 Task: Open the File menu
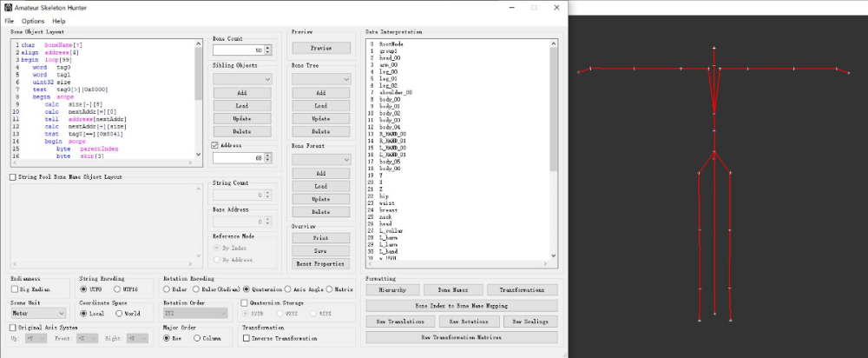click(9, 21)
